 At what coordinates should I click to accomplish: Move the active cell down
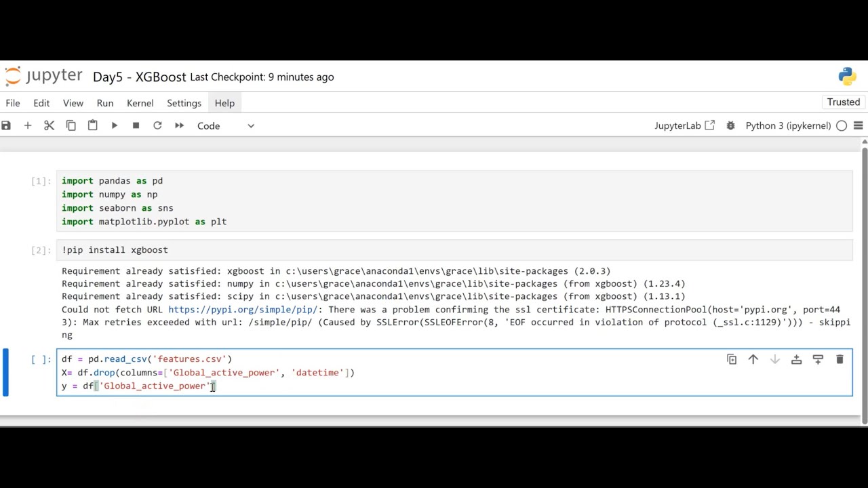775,359
